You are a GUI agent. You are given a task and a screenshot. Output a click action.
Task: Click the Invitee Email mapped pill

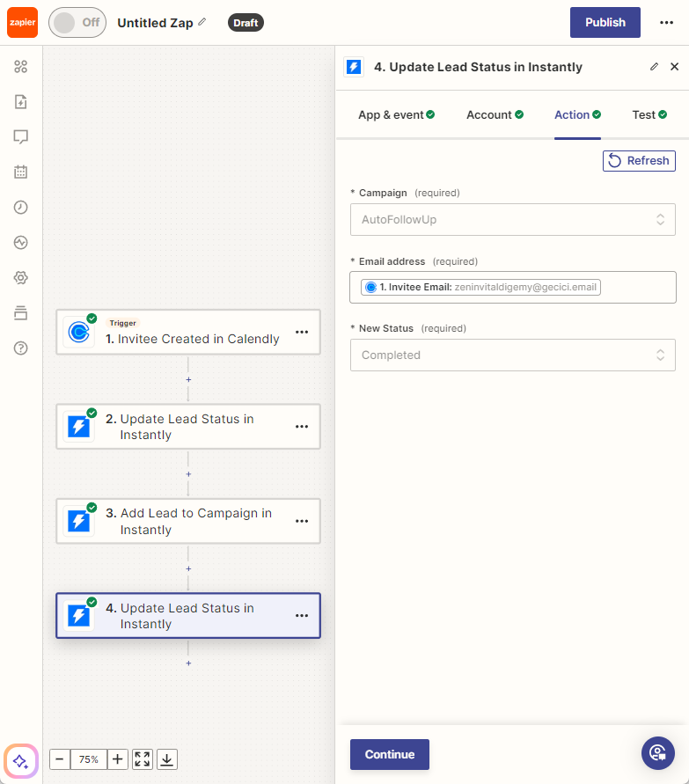(480, 287)
